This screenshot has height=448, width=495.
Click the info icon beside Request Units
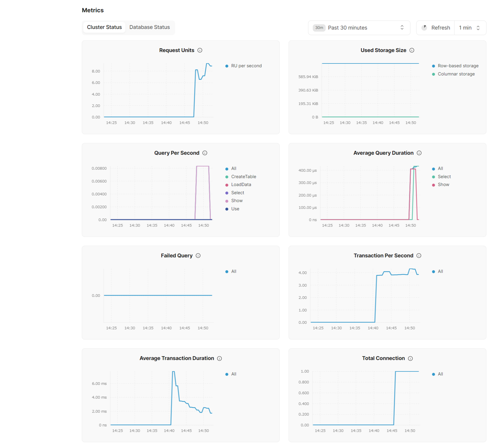pos(200,50)
